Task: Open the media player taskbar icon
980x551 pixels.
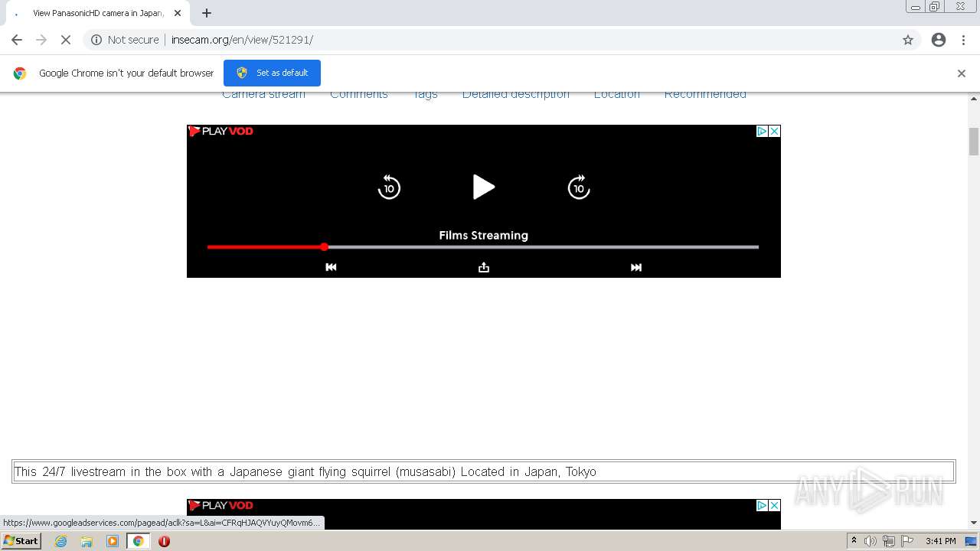Action: (113, 541)
